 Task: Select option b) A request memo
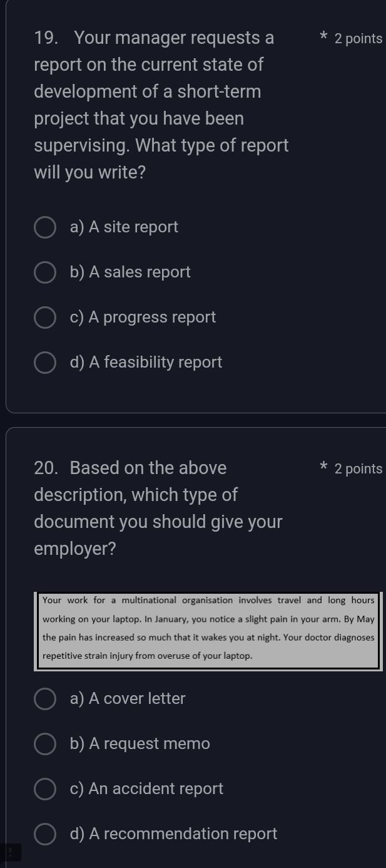[44, 744]
